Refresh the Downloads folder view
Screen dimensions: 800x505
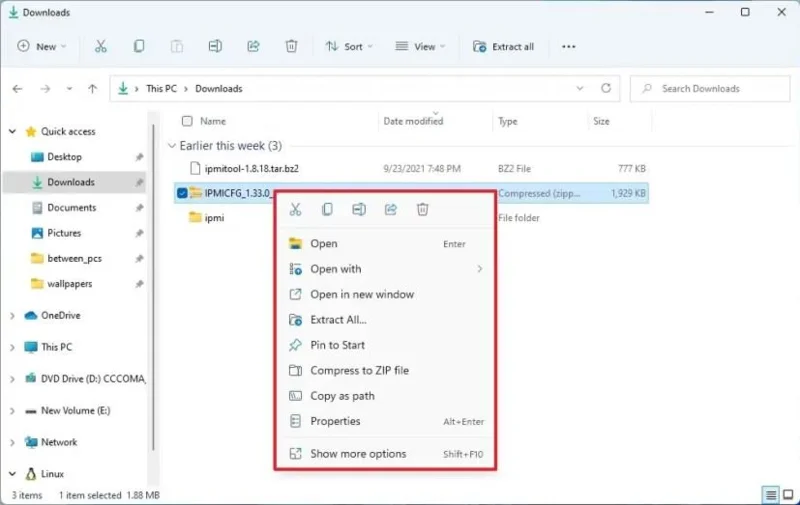(606, 88)
